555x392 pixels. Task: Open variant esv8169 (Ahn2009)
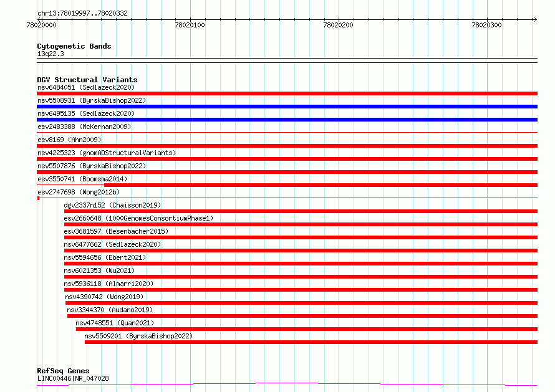pos(69,140)
